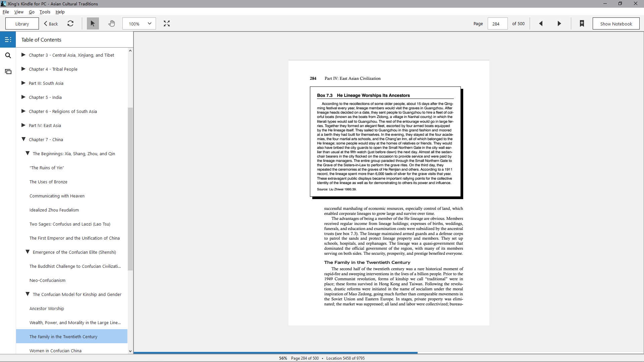The image size is (644, 362).
Task: Click the Back button
Action: 51,23
